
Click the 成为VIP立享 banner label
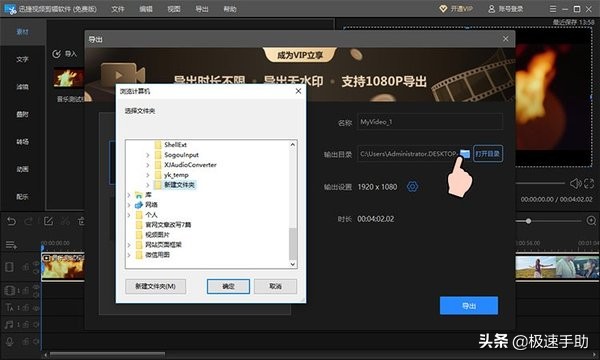300,55
